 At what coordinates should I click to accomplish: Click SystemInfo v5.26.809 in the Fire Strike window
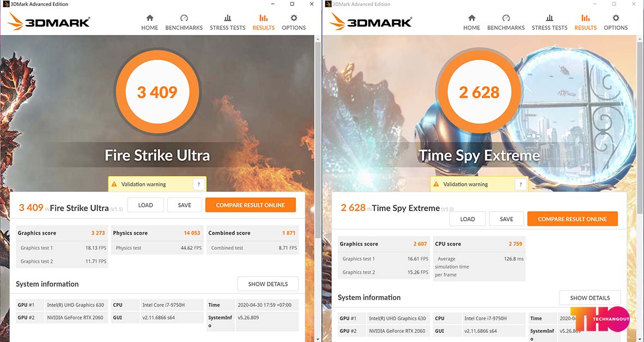coord(250,317)
